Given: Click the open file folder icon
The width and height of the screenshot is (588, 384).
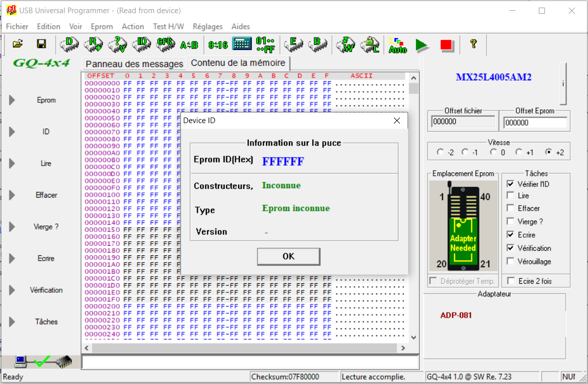Looking at the screenshot, I should 18,45.
